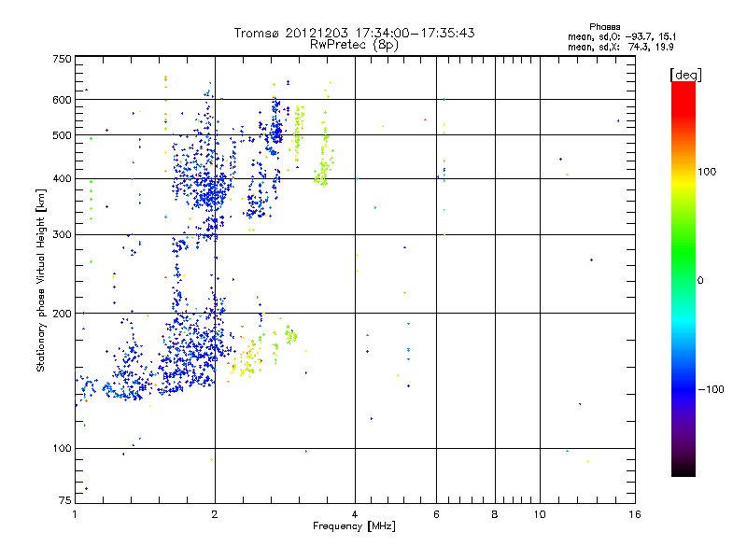
Task: Click the x-axis tick label "4"
Action: coord(355,514)
